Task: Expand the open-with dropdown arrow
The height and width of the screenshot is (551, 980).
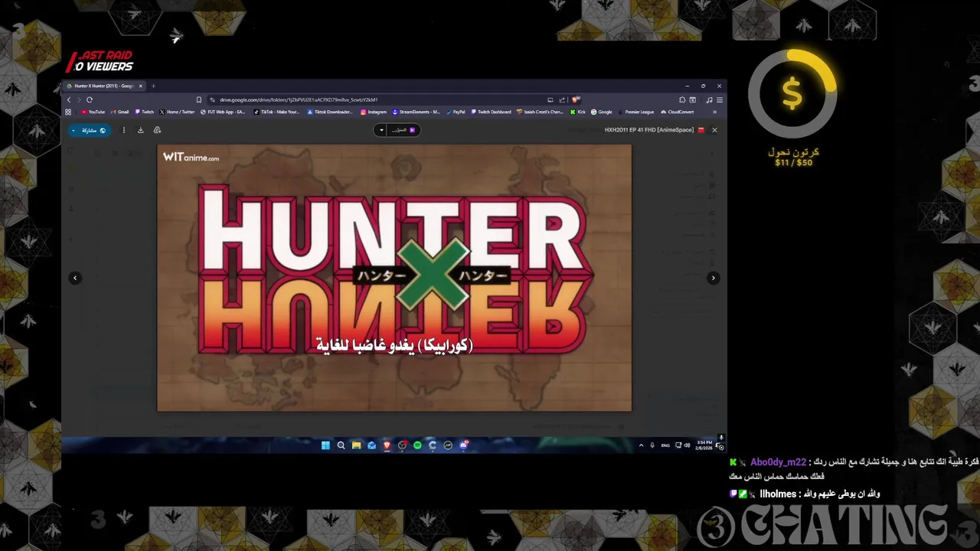Action: coord(381,130)
